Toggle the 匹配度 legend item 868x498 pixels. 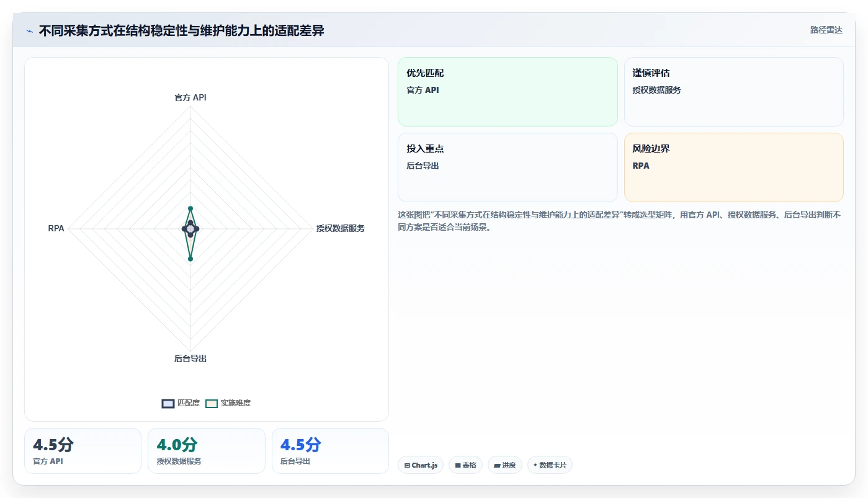click(x=181, y=403)
